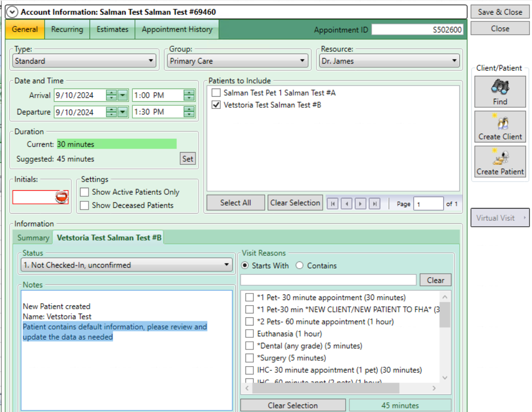Click inside the Visit Reasons search field
Screen dimensions: 532x412
(x=328, y=280)
